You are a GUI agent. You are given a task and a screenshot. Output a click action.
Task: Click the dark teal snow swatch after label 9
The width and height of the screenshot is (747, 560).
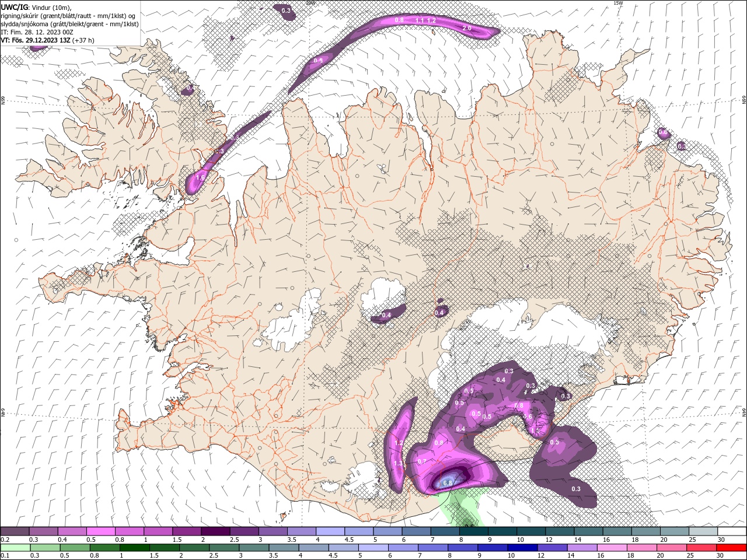(x=502, y=531)
